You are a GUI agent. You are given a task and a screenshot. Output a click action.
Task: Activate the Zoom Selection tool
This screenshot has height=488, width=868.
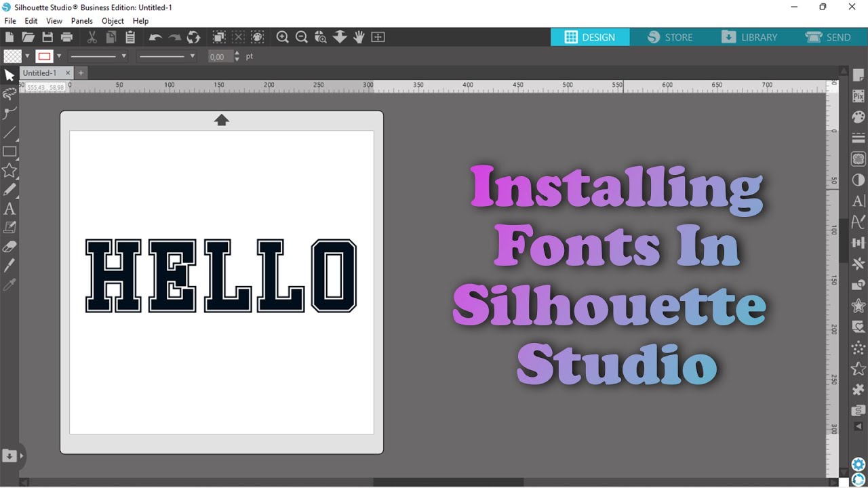click(x=321, y=37)
